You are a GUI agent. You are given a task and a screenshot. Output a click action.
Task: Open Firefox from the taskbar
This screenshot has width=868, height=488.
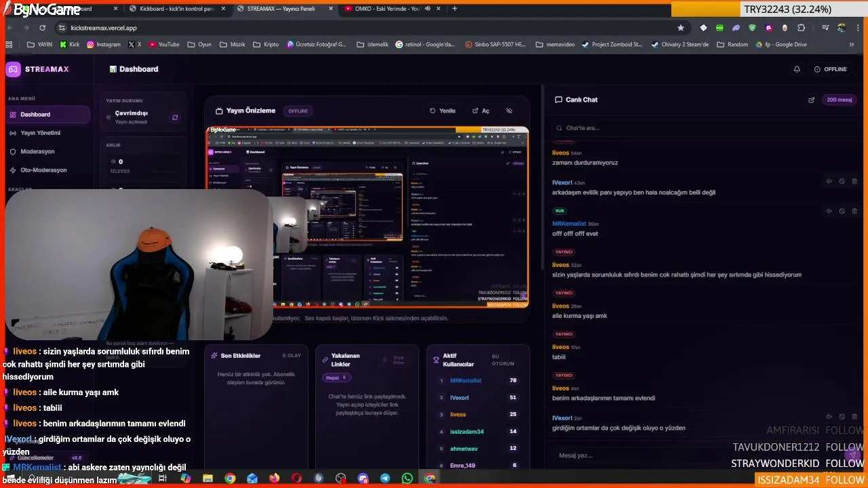[274, 479]
